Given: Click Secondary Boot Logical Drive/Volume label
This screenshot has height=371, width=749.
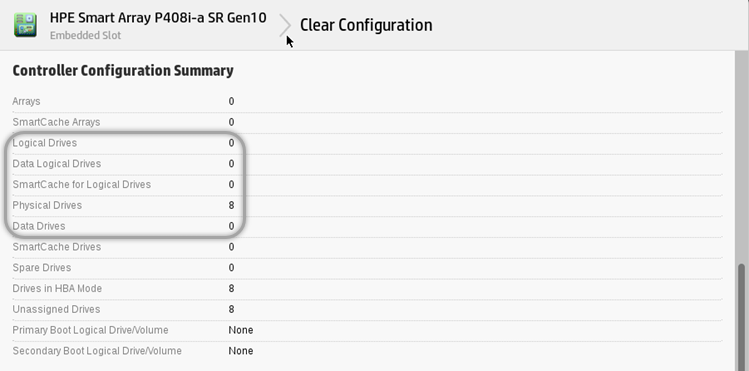Looking at the screenshot, I should tap(97, 351).
